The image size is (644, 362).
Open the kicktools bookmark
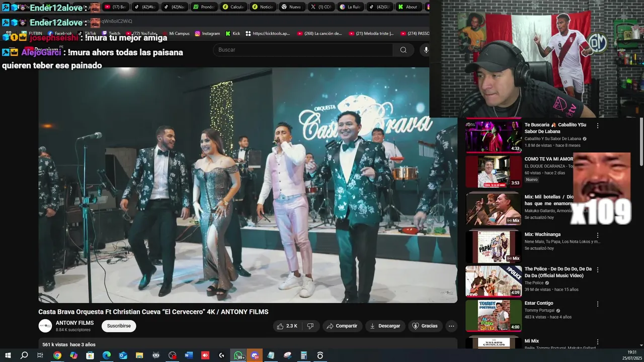(268, 34)
